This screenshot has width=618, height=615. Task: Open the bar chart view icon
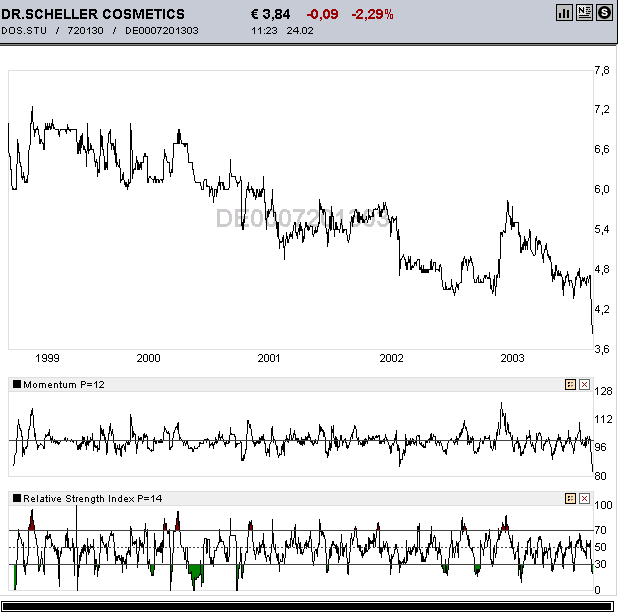[564, 13]
